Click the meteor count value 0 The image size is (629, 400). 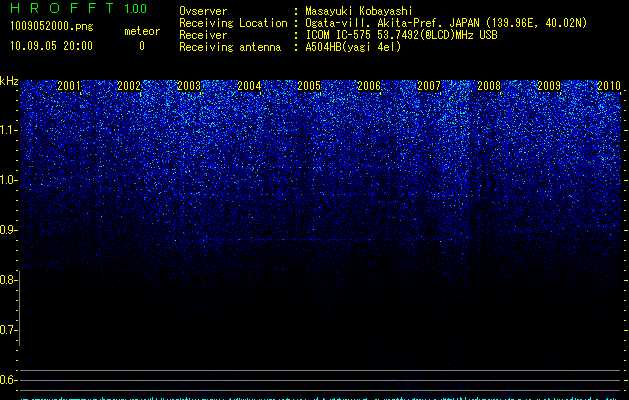click(x=142, y=46)
